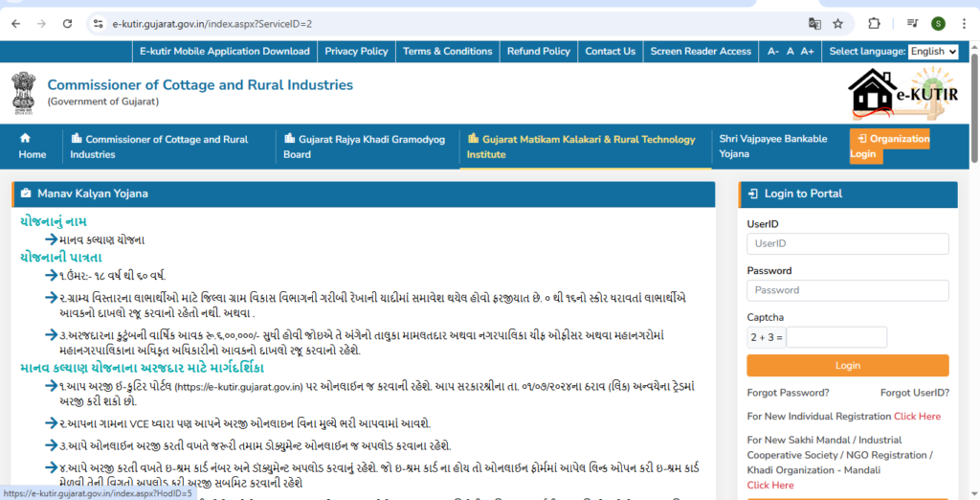Decrease font size with A- button
Screen dimensions: 980x500
click(773, 52)
